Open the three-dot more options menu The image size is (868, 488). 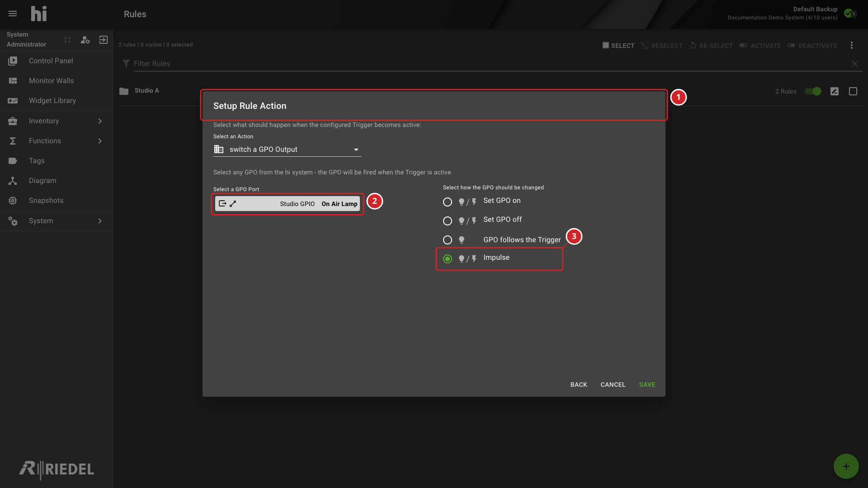(x=852, y=45)
